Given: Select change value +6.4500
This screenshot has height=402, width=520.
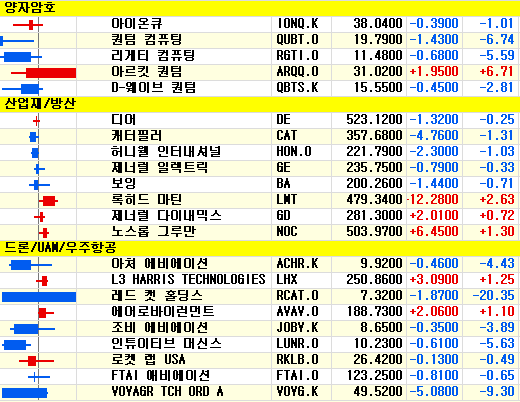Looking at the screenshot, I should (x=434, y=232).
